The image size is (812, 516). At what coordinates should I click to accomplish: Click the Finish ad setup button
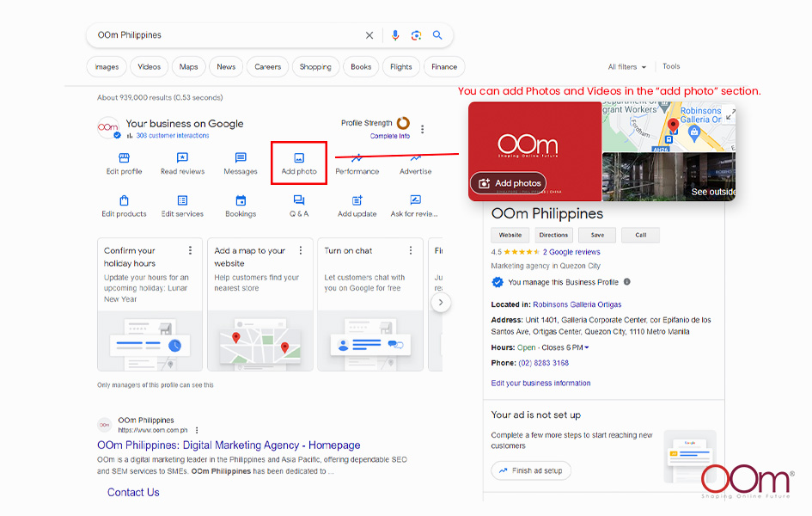point(531,470)
